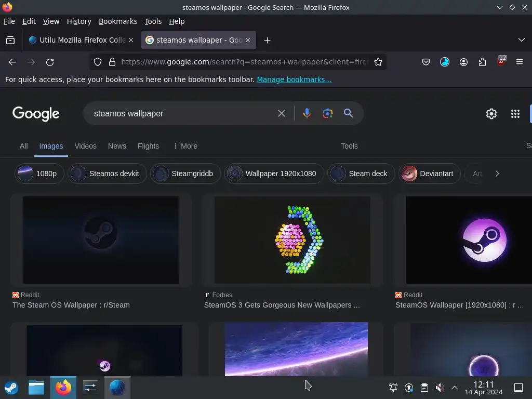Filter by Steam deck chip
The height and width of the screenshot is (399, 532).
coord(361,174)
